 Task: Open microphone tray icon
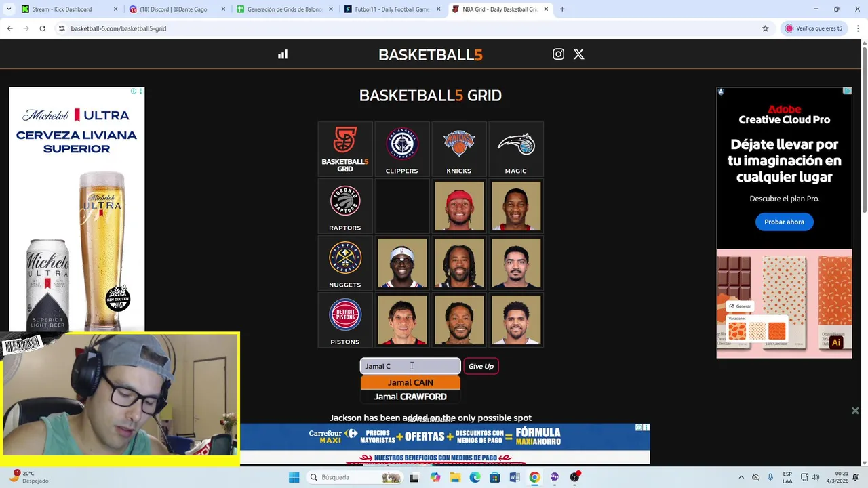tap(771, 477)
